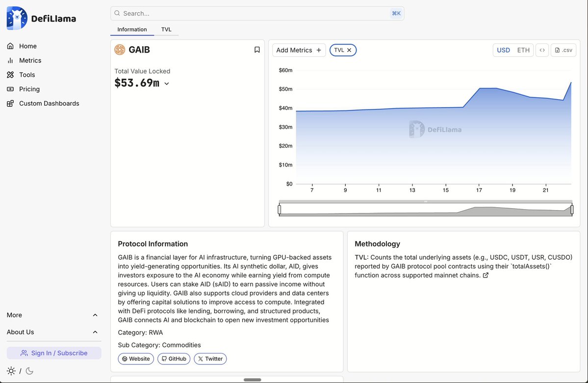Grab the left handle of chart range slider

coord(280,210)
